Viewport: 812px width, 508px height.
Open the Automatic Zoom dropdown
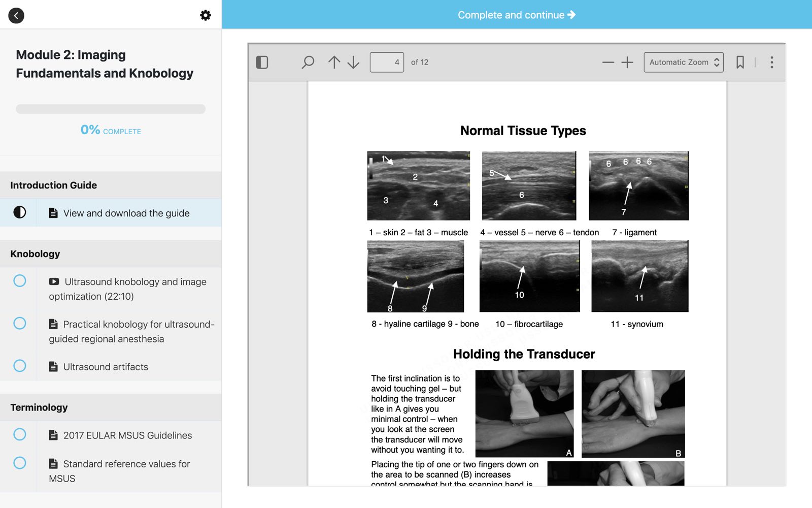(x=683, y=62)
